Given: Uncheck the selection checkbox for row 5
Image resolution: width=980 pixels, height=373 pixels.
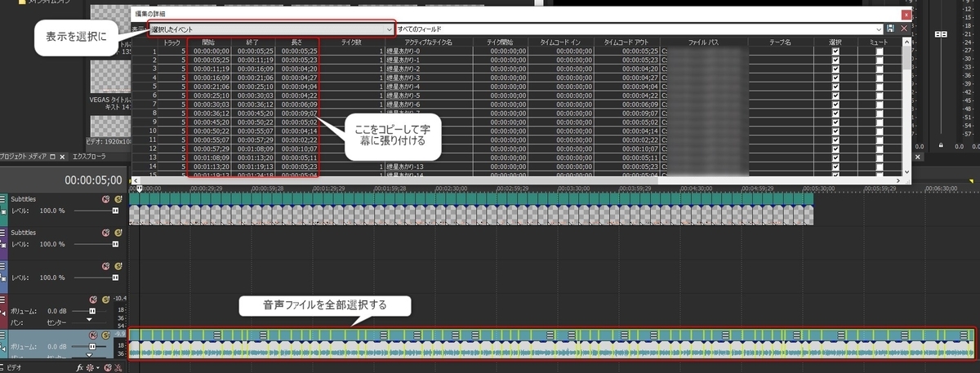Looking at the screenshot, I should pos(835,86).
